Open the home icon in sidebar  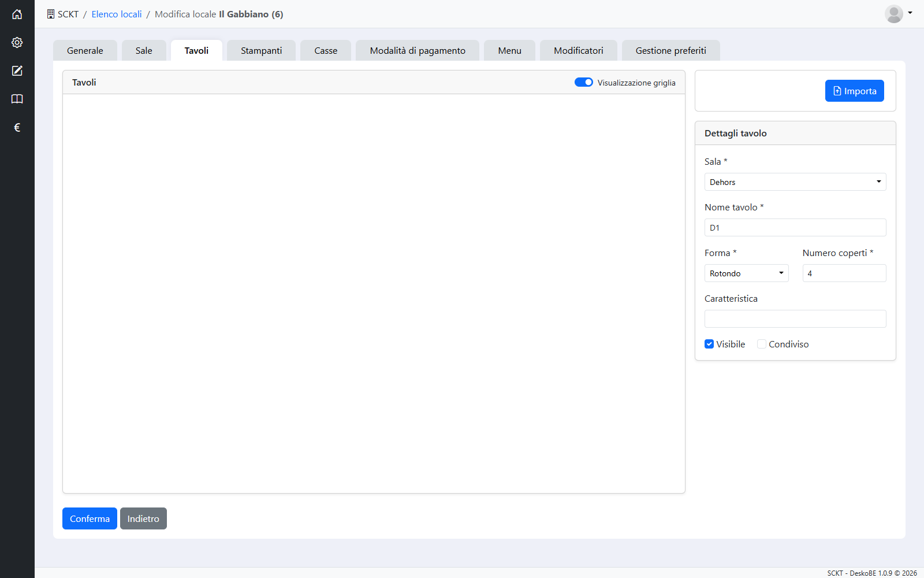(17, 14)
